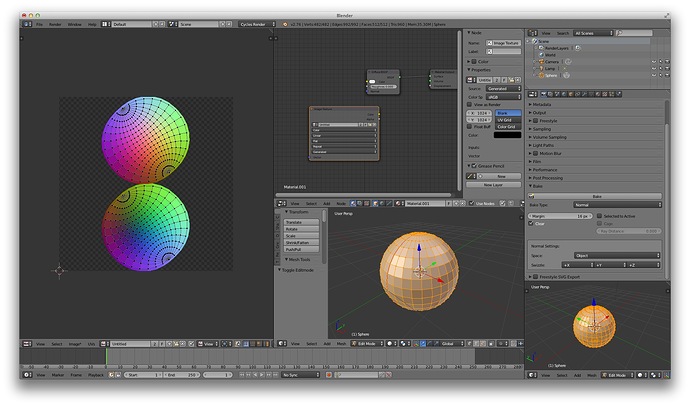The width and height of the screenshot is (690, 405).
Task: Click the Shrink/Fatten tool button
Action: pyautogui.click(x=301, y=243)
